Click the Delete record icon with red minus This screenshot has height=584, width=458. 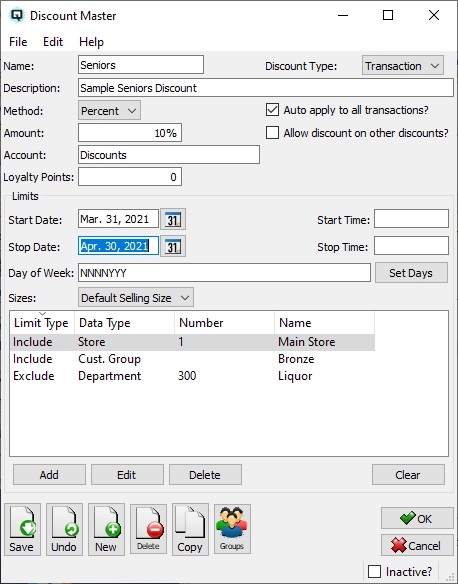148,529
